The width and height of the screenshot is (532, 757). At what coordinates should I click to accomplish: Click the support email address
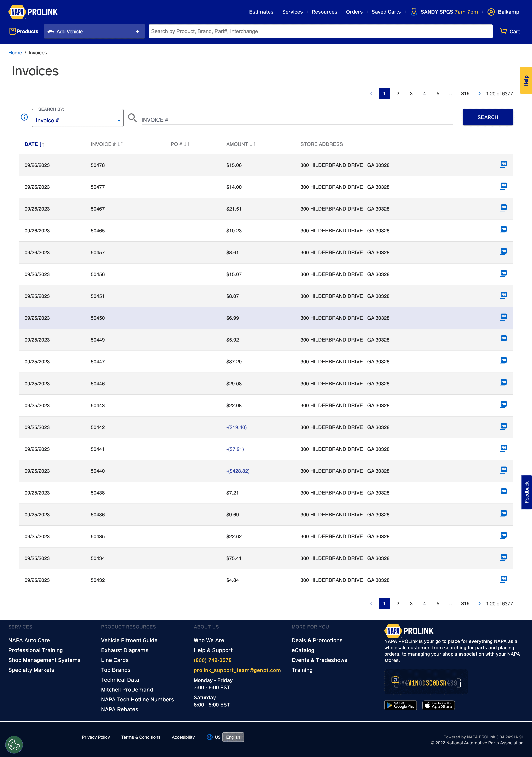[x=237, y=670]
